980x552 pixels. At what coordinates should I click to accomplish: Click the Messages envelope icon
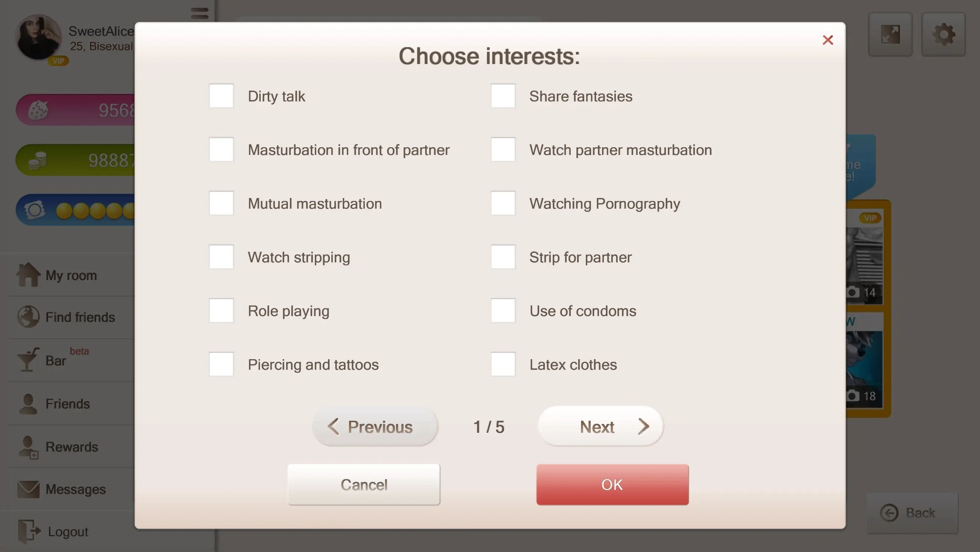coord(28,489)
